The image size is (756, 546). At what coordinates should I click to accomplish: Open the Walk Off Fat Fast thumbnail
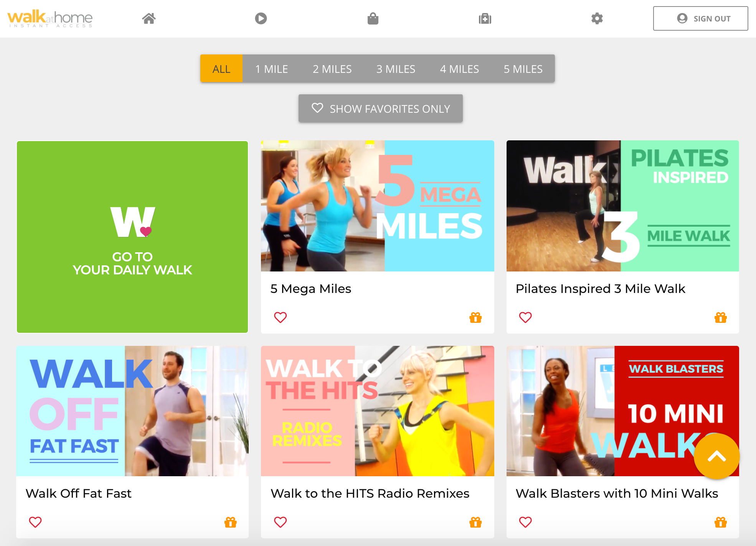click(132, 411)
